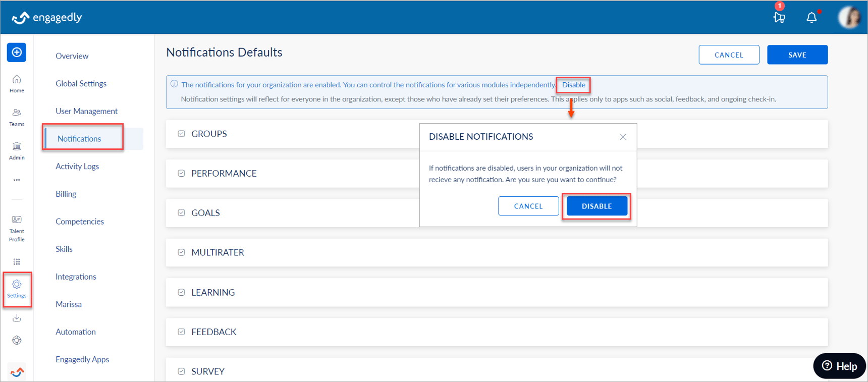This screenshot has height=382, width=868.
Task: Open Competencies menu item
Action: 80,222
